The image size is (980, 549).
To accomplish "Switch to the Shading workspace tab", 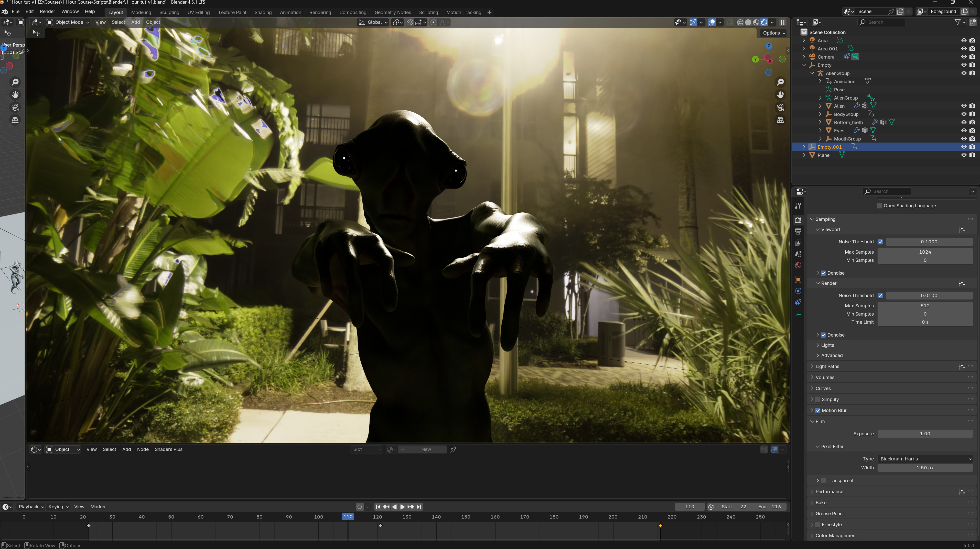I will coord(263,13).
